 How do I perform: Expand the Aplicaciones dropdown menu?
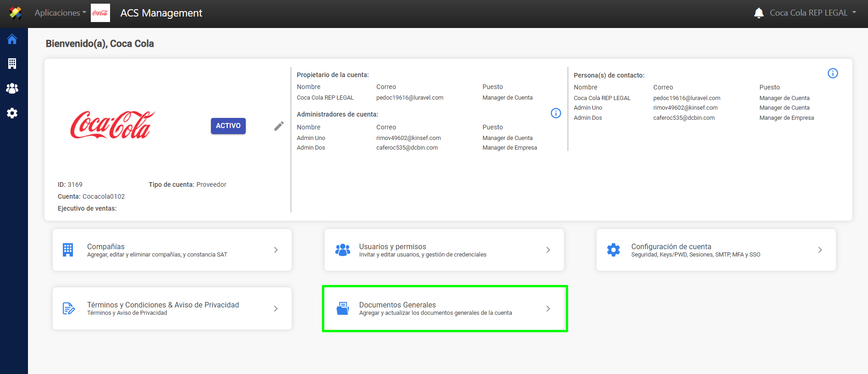pos(60,13)
